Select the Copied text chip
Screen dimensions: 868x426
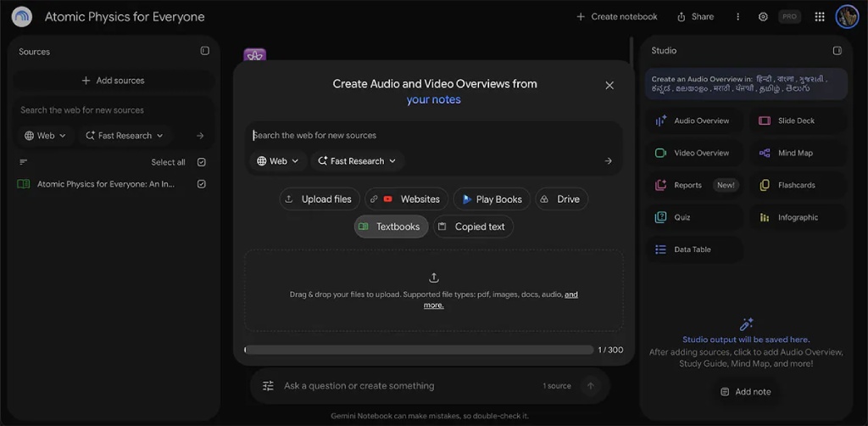coord(473,227)
